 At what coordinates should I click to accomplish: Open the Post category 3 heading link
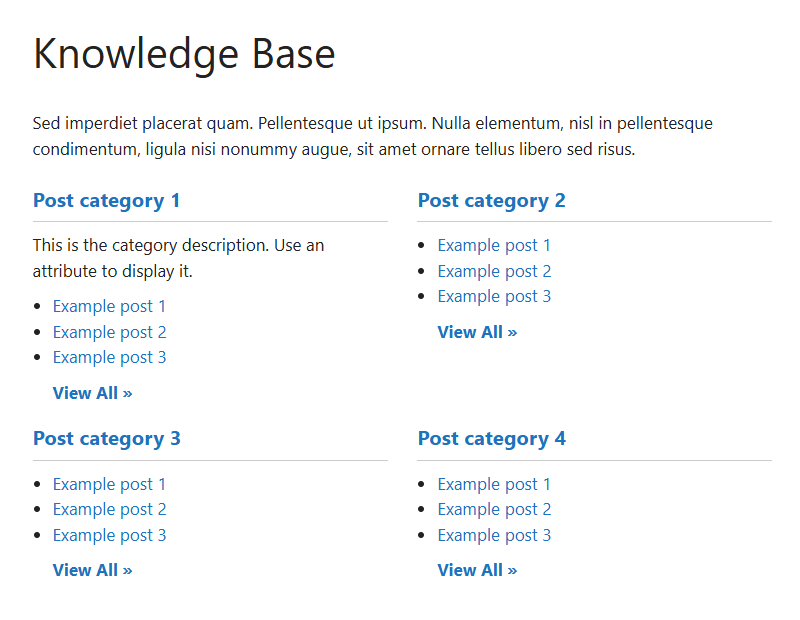[x=106, y=438]
